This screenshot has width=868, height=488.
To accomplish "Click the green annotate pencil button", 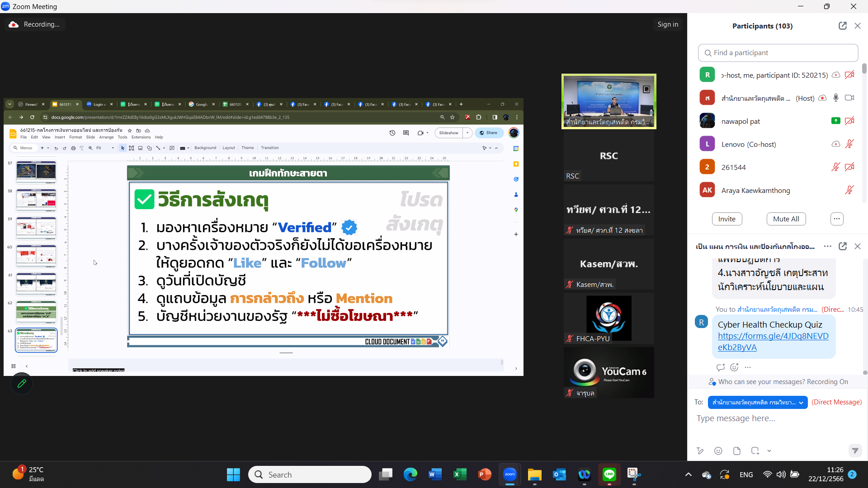I will click(x=21, y=384).
